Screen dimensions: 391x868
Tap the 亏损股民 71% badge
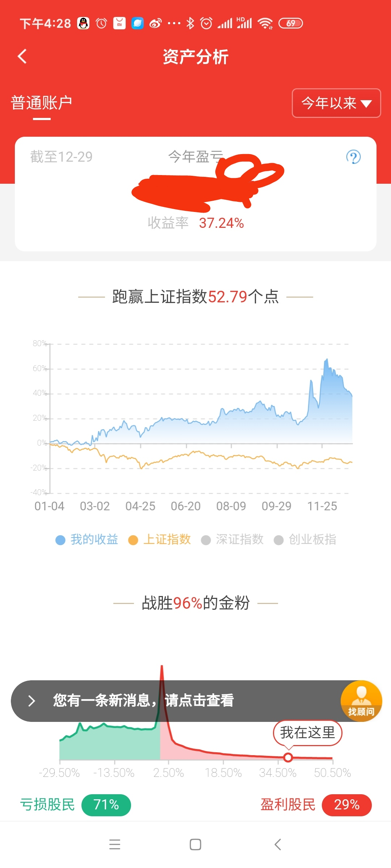coord(106,805)
